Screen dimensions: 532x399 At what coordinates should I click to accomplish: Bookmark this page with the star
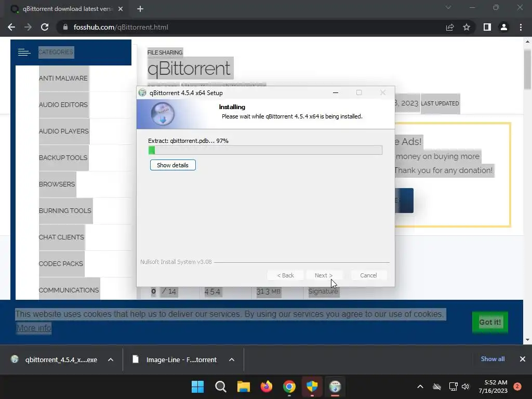tap(467, 27)
